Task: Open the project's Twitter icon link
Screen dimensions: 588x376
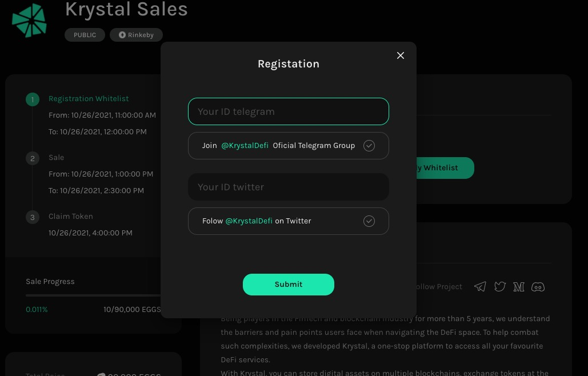Action: [500, 287]
